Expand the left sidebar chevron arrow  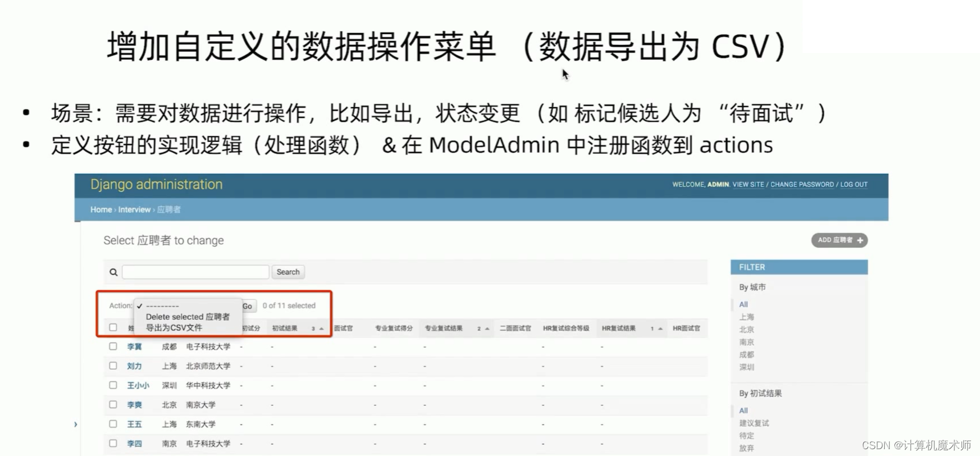pos(75,424)
